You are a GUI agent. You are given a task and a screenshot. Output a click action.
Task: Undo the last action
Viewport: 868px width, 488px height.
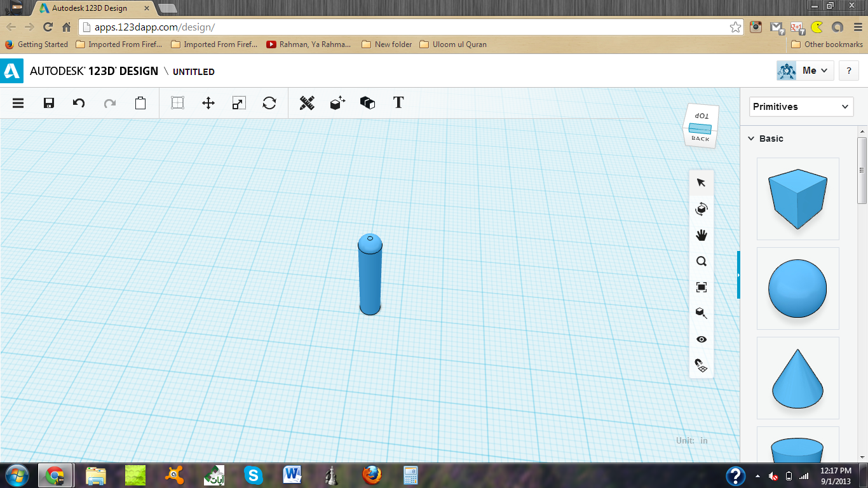click(x=79, y=103)
